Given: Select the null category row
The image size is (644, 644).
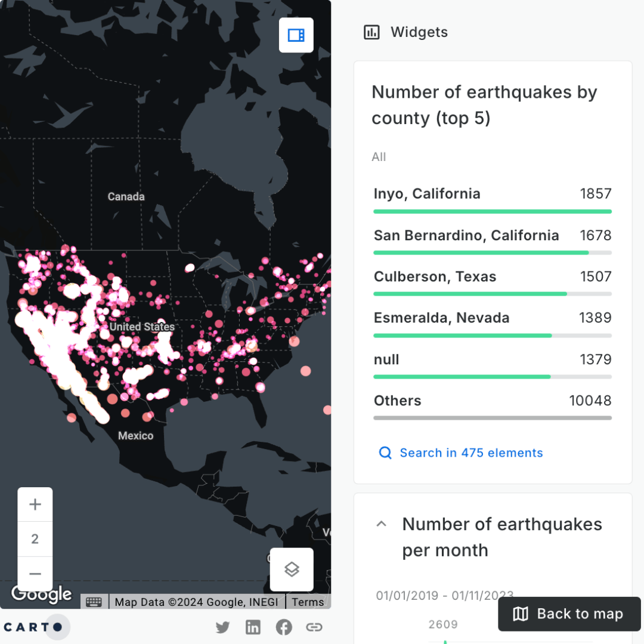Looking at the screenshot, I should (493, 365).
